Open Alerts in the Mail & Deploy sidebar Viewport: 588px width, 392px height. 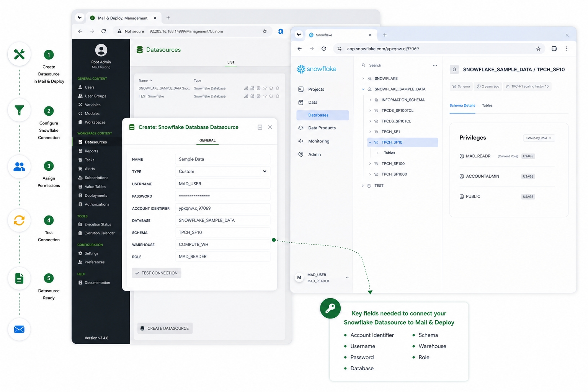(90, 169)
